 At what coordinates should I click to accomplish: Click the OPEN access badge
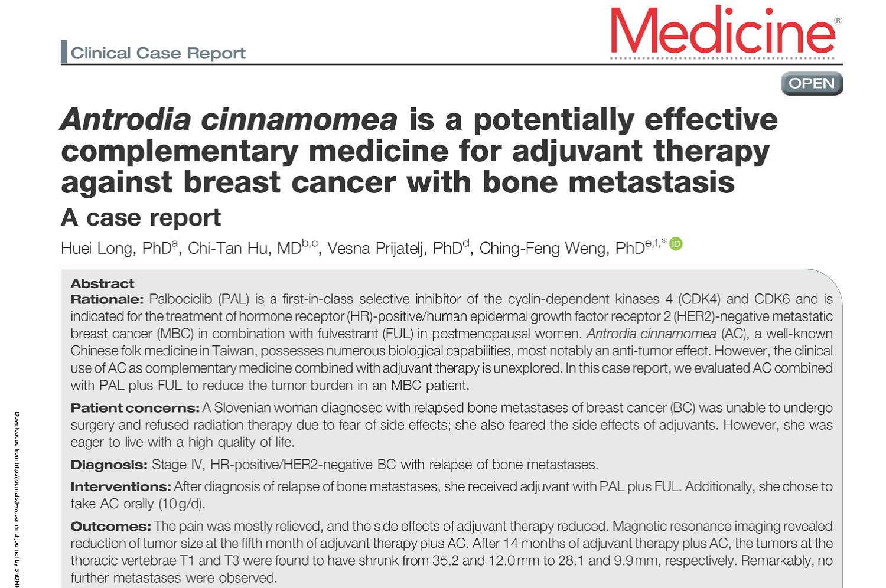pyautogui.click(x=812, y=83)
